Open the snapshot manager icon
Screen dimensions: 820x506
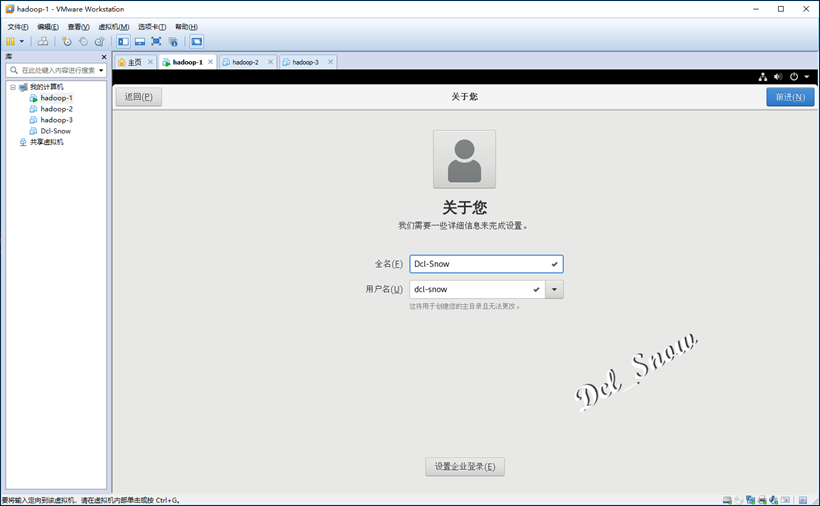pyautogui.click(x=99, y=41)
